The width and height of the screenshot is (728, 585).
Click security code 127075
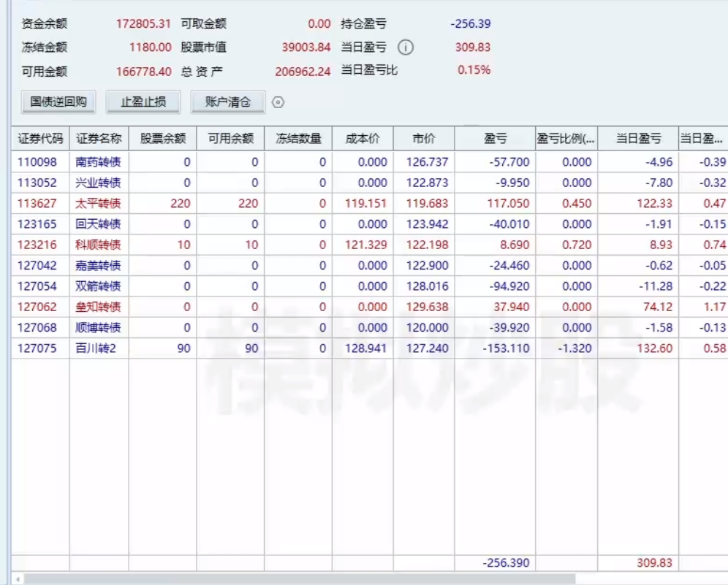[37, 348]
